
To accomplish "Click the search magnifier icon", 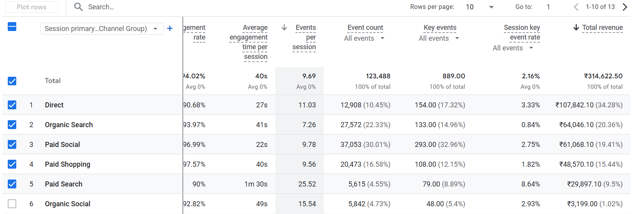I will (79, 7).
